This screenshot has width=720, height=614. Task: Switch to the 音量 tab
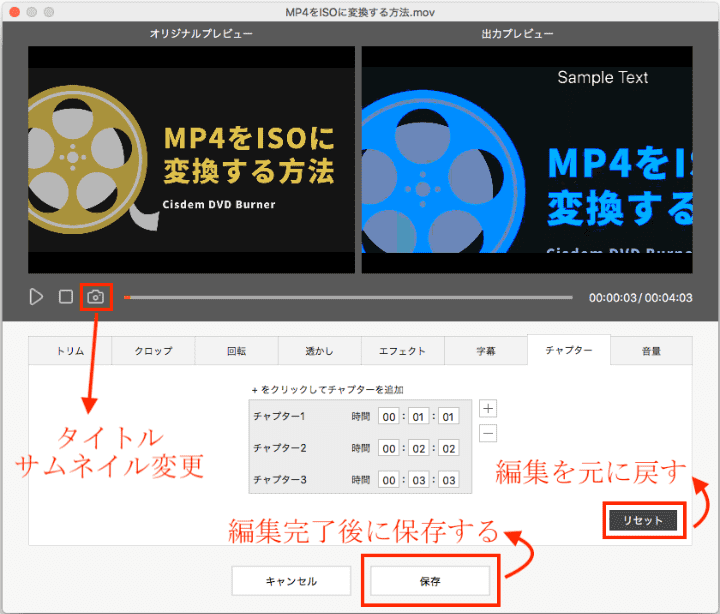(651, 351)
